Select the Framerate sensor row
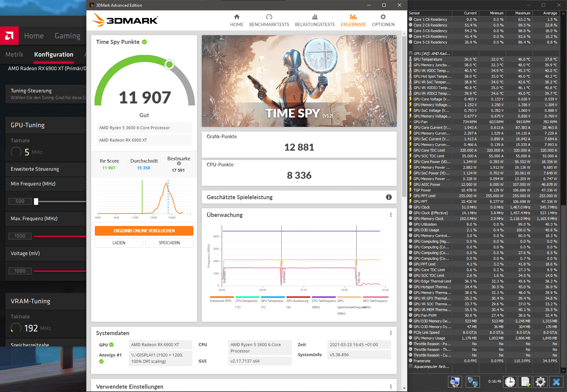The height and width of the screenshot is (392, 567). tap(484, 361)
